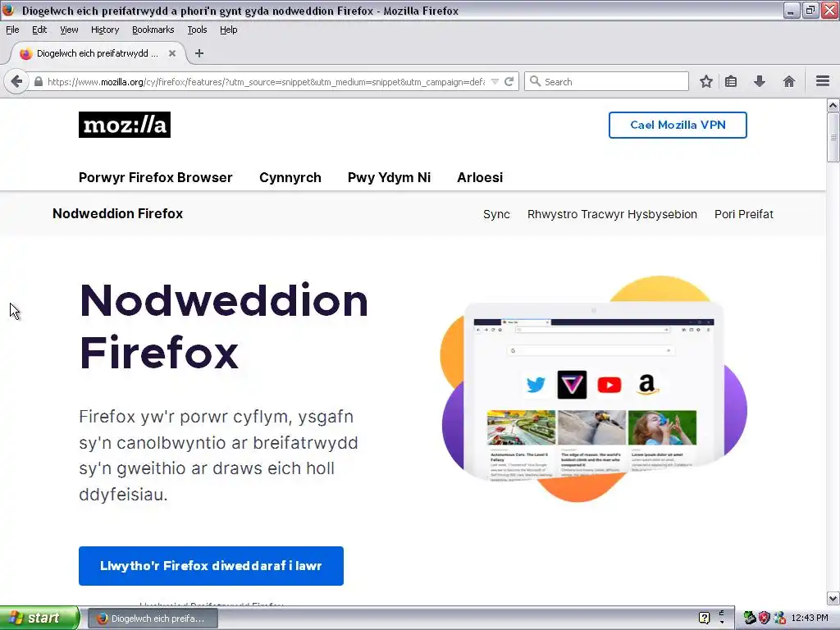Viewport: 840px width, 630px height.
Task: Open the Pwy Ydym Ni nav item
Action: 389,177
